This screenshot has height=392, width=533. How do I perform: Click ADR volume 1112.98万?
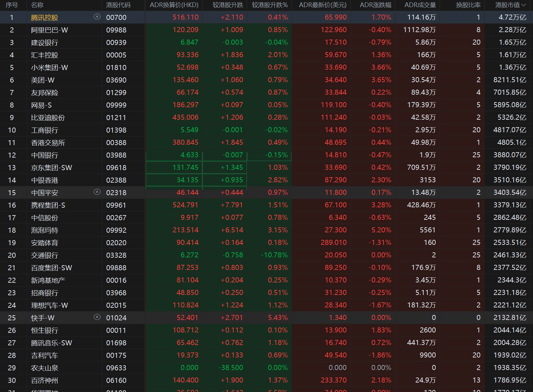pyautogui.click(x=419, y=30)
